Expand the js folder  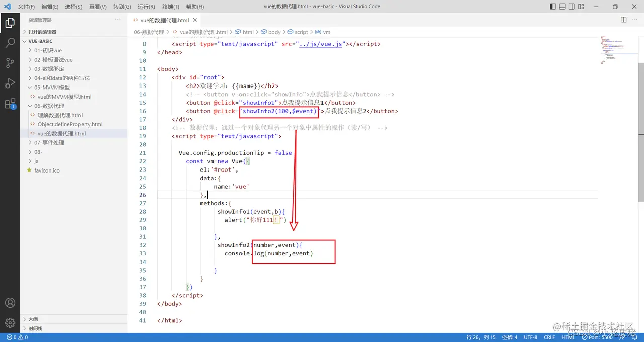(73, 161)
